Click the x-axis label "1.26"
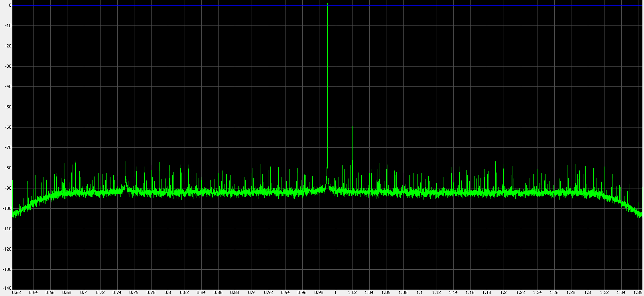This screenshot has width=644, height=296. pyautogui.click(x=553, y=293)
